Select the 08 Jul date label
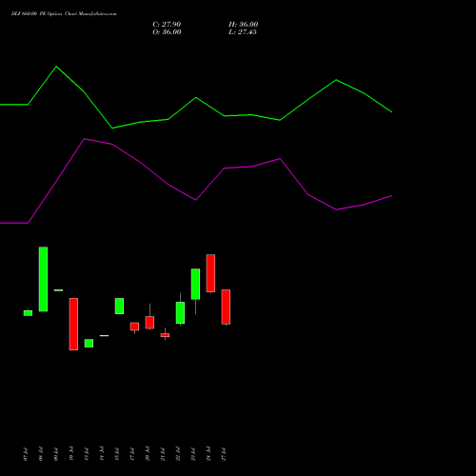Image resolution: width=476 pixels, height=476 pixels. (41, 454)
